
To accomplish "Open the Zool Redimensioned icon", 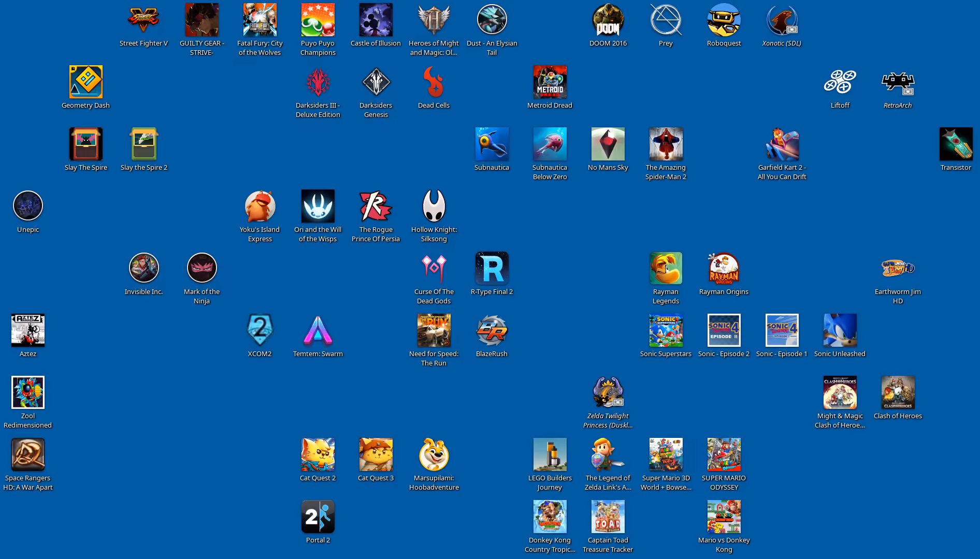I will (27, 392).
